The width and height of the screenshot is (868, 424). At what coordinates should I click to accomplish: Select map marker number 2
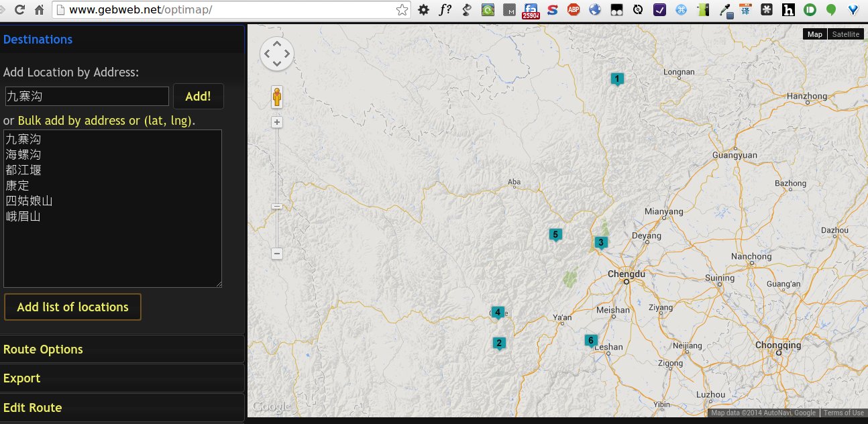click(499, 343)
